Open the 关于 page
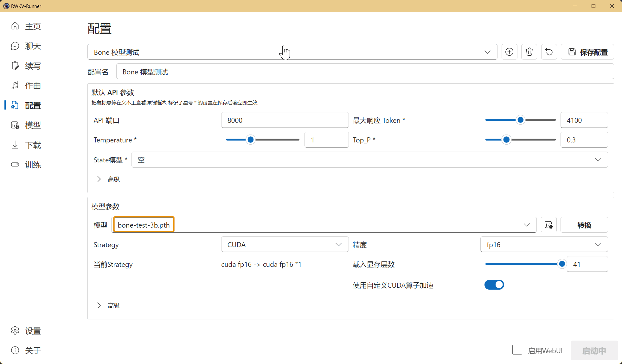Viewport: 622px width, 364px height. point(33,350)
